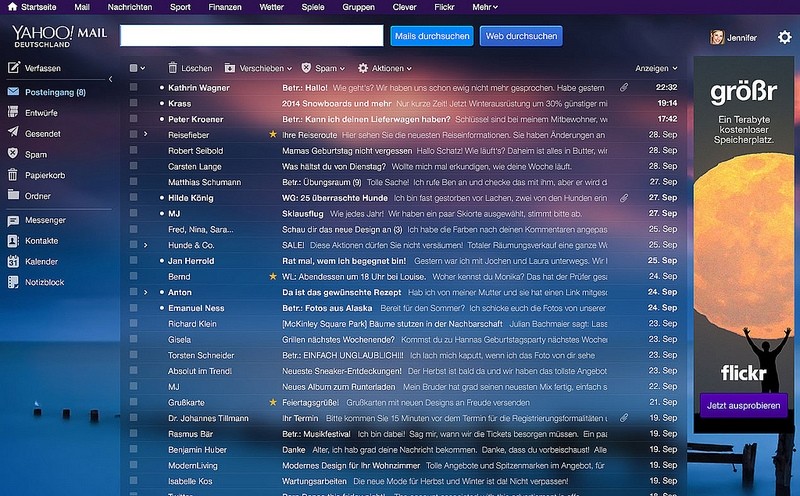Click the Yahoo Mail Deutschland logo

(60, 36)
